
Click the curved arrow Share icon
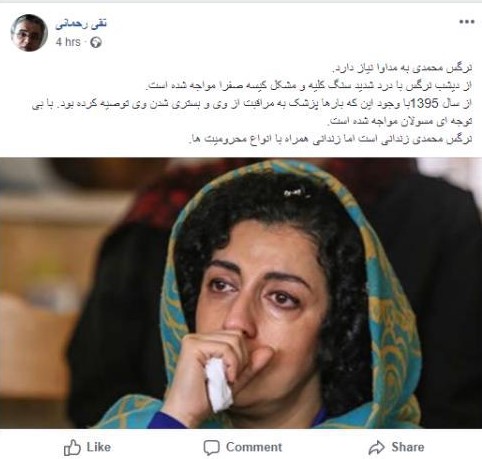[376, 447]
